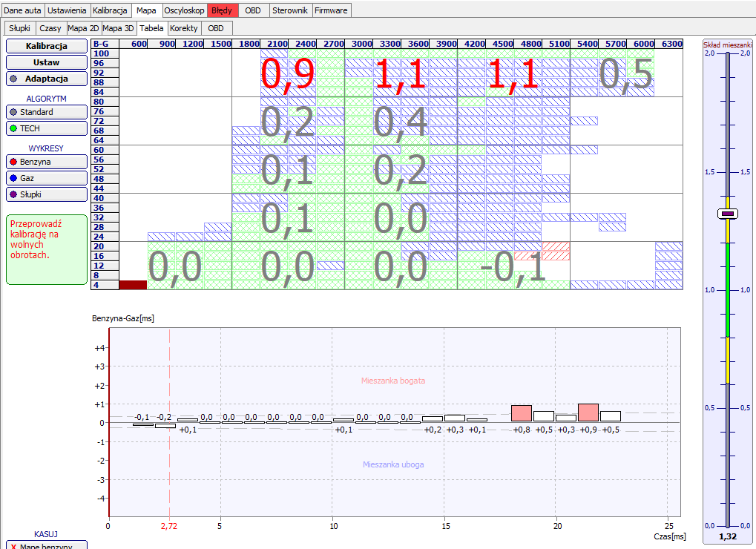Image resolution: width=756 pixels, height=549 pixels.
Task: Toggle the Słupki chart button under WYKRESY
Action: click(x=47, y=194)
